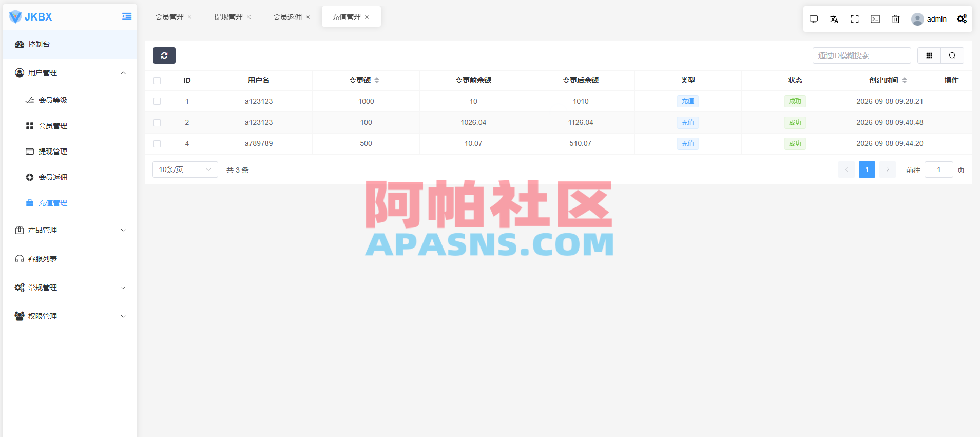Close the 充值管理 tab
The height and width of the screenshot is (437, 980).
pos(367,17)
